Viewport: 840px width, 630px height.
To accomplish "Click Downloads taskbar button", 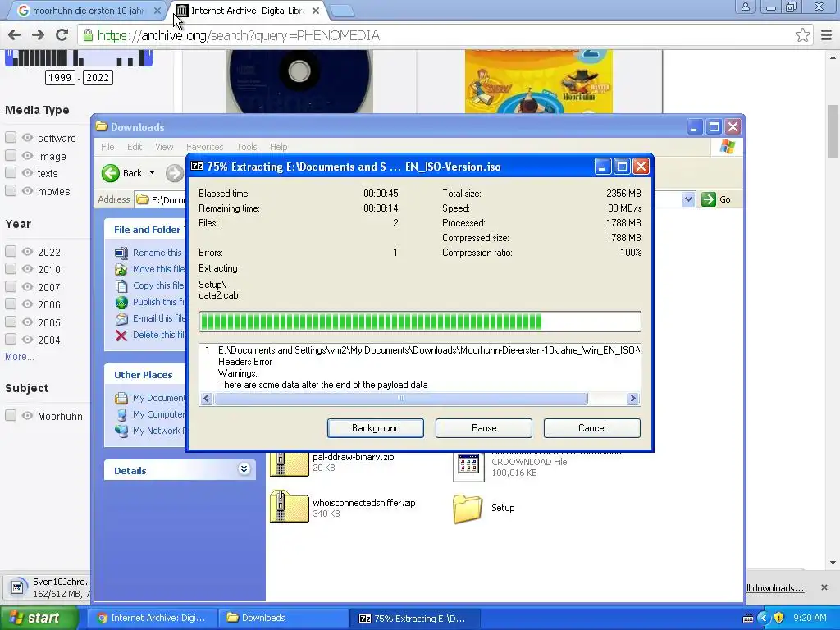I will click(x=283, y=618).
